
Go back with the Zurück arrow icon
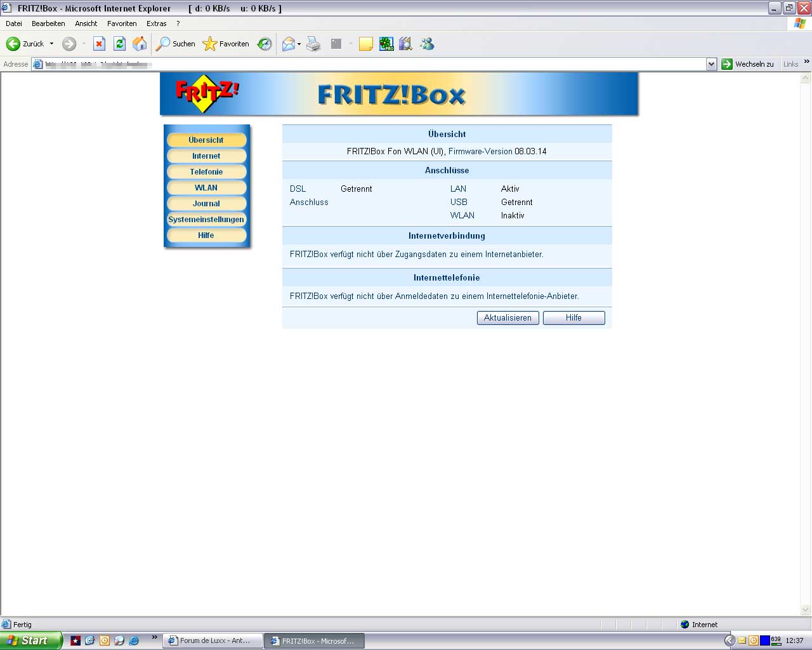coord(13,44)
